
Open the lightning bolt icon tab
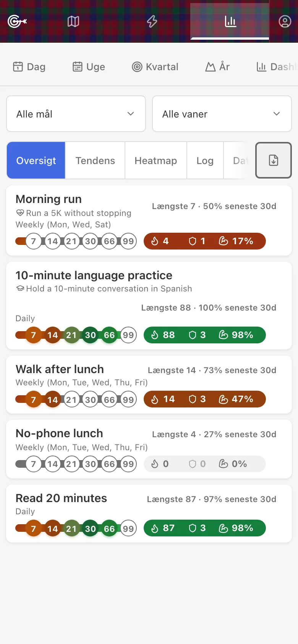tap(152, 21)
